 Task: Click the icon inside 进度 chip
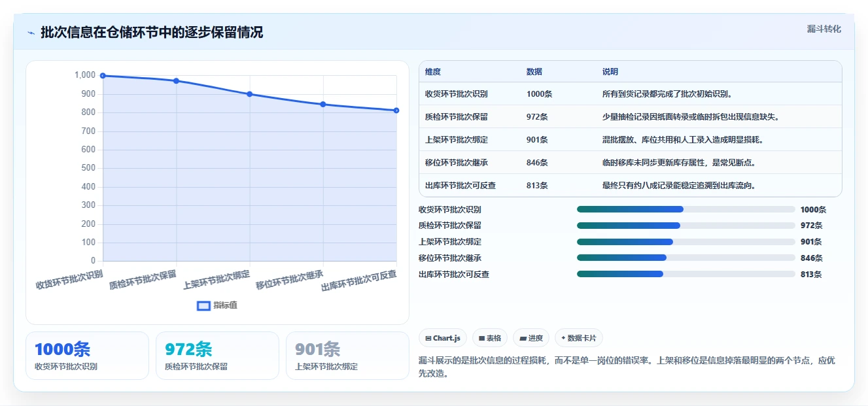(523, 339)
